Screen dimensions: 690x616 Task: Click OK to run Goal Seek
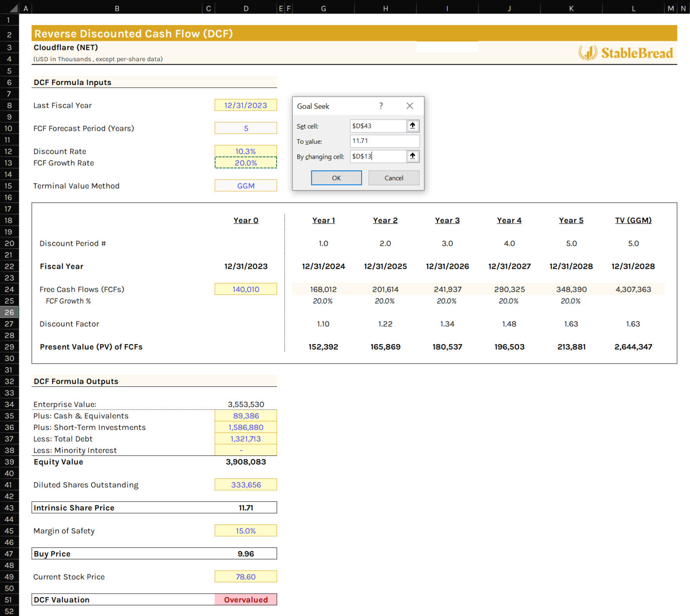[336, 177]
